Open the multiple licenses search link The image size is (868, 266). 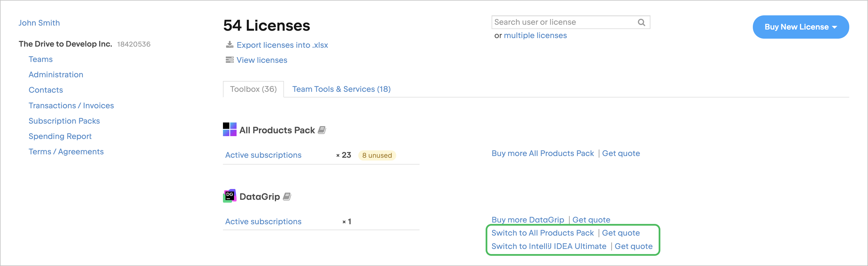pos(535,36)
